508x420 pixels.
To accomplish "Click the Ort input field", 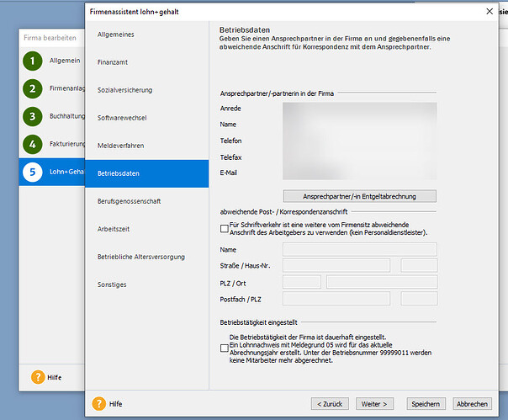I will tap(382, 282).
